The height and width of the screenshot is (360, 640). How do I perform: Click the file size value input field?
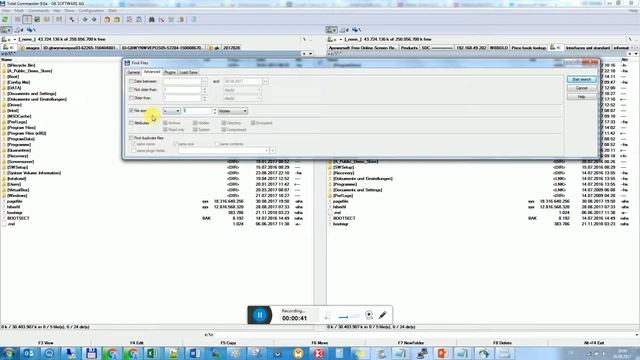[197, 111]
